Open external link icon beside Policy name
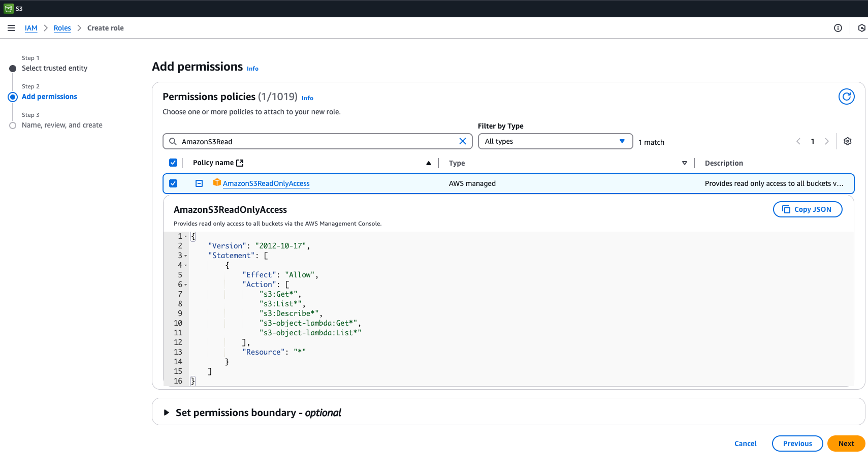Screen dimensions: 868x475 pyautogui.click(x=240, y=163)
